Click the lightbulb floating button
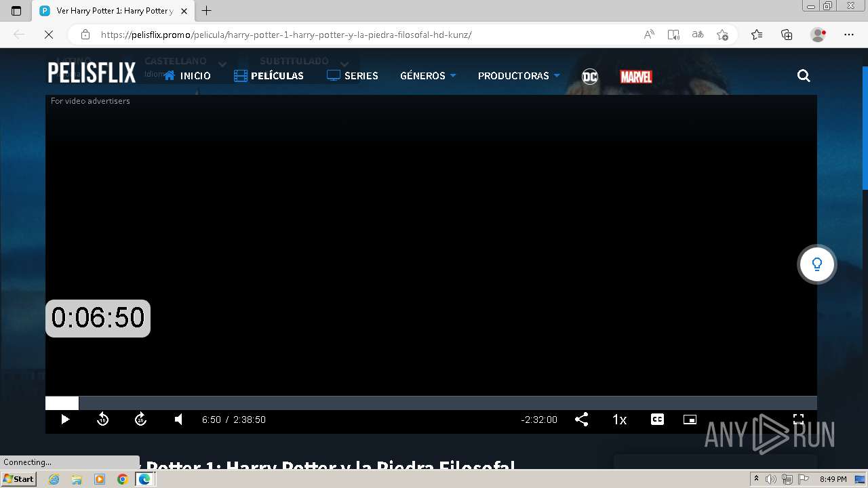The image size is (868, 488). tap(816, 264)
